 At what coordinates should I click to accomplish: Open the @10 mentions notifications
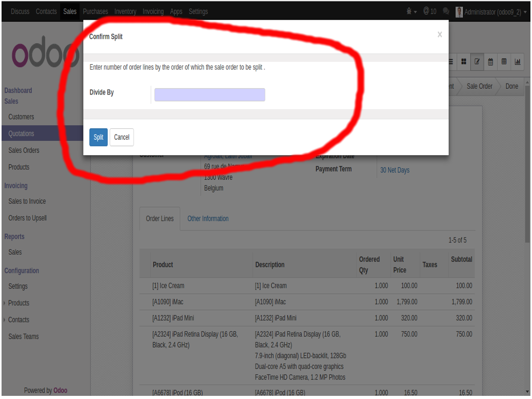click(x=430, y=11)
